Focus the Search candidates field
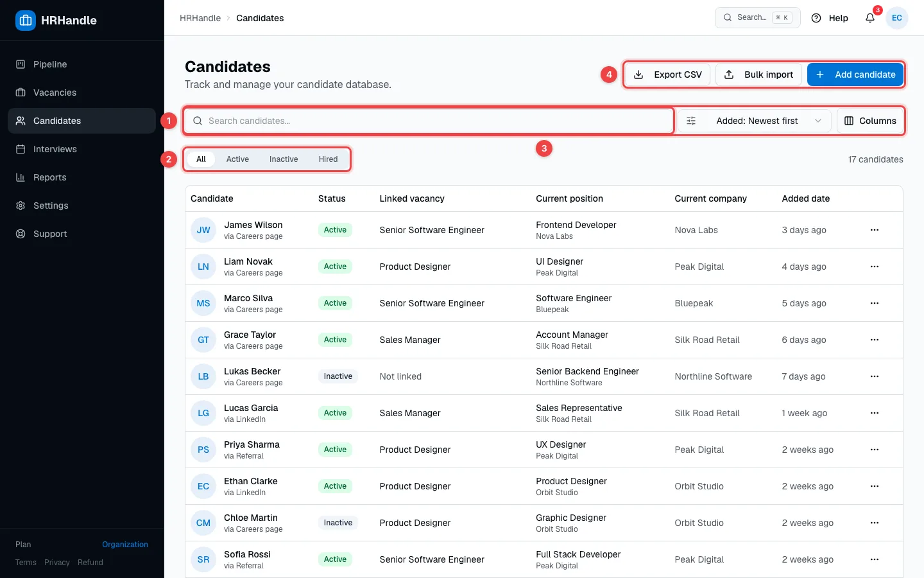Image resolution: width=924 pixels, height=578 pixels. pos(429,121)
